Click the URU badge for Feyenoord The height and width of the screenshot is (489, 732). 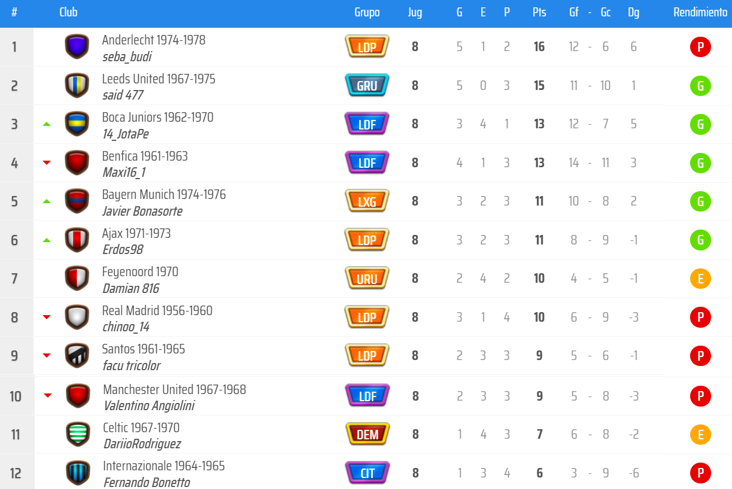367,278
